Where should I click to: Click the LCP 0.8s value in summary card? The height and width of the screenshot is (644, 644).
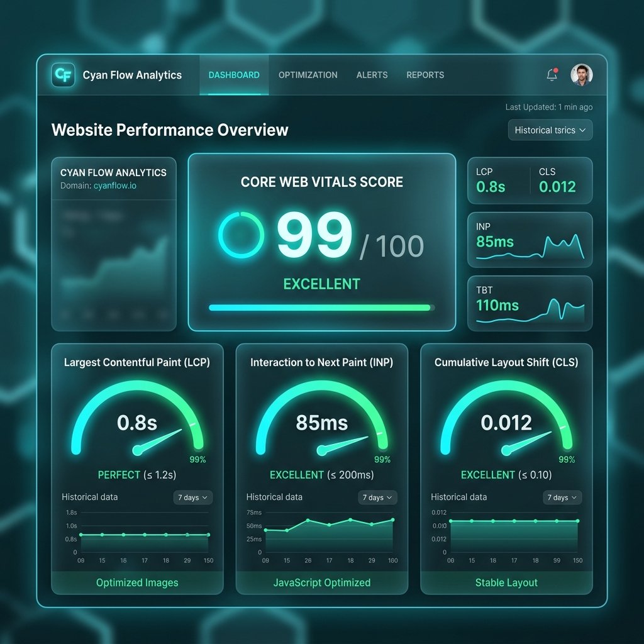click(x=491, y=187)
